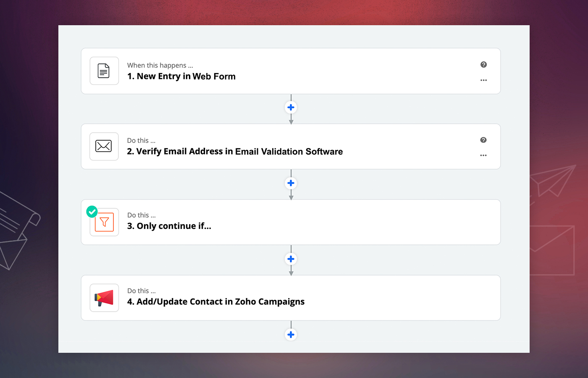Click the Email Validation envelope icon
This screenshot has width=588, height=378.
[104, 146]
